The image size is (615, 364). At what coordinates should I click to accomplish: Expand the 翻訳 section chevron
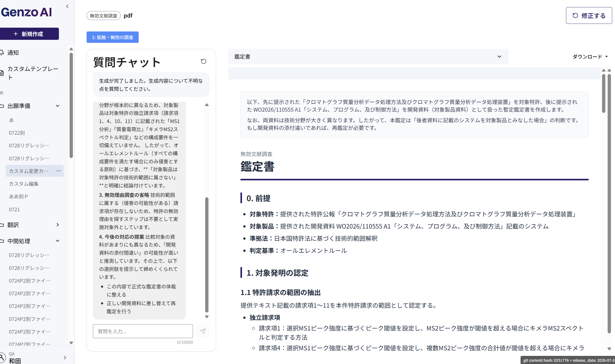pos(58,225)
